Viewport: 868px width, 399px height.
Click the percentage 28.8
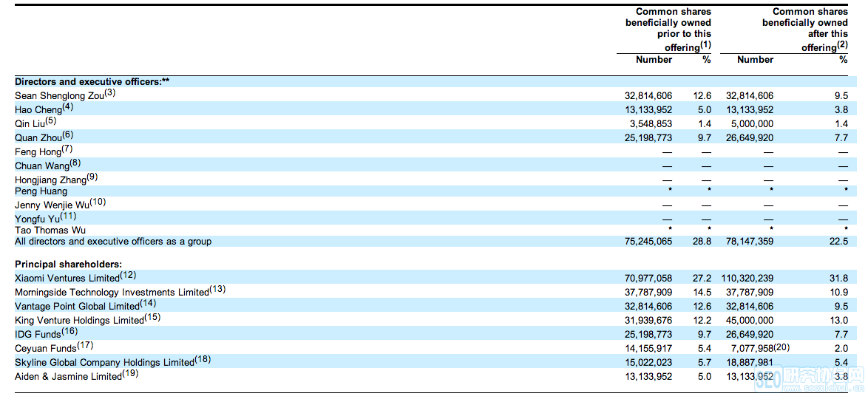coord(702,242)
